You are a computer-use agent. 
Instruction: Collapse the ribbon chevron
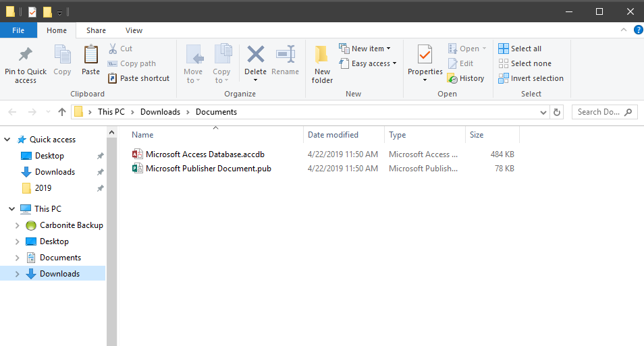click(x=624, y=30)
